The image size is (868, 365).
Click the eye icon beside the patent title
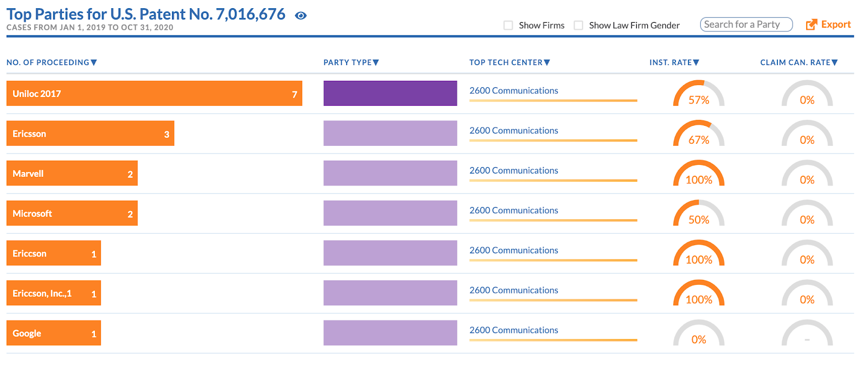pyautogui.click(x=301, y=16)
